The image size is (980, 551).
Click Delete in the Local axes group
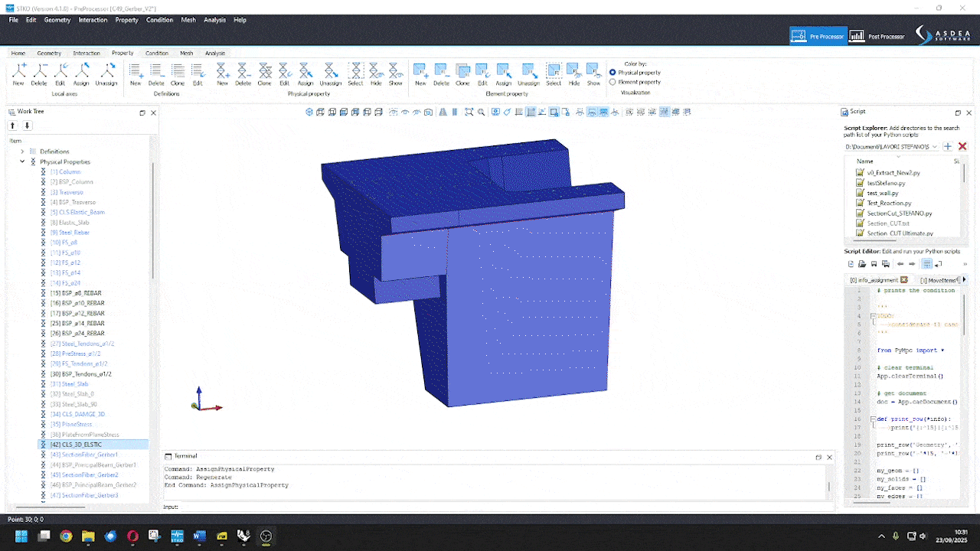[x=38, y=74]
